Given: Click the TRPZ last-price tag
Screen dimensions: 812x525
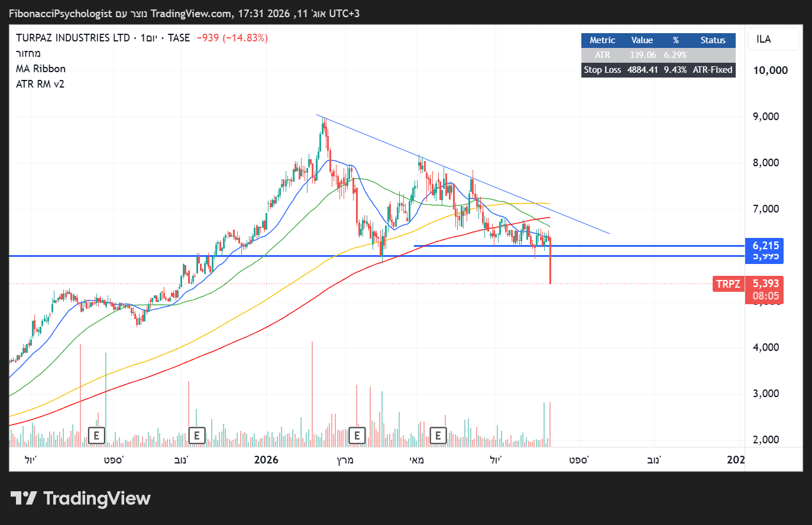Looking at the screenshot, I should [x=728, y=284].
